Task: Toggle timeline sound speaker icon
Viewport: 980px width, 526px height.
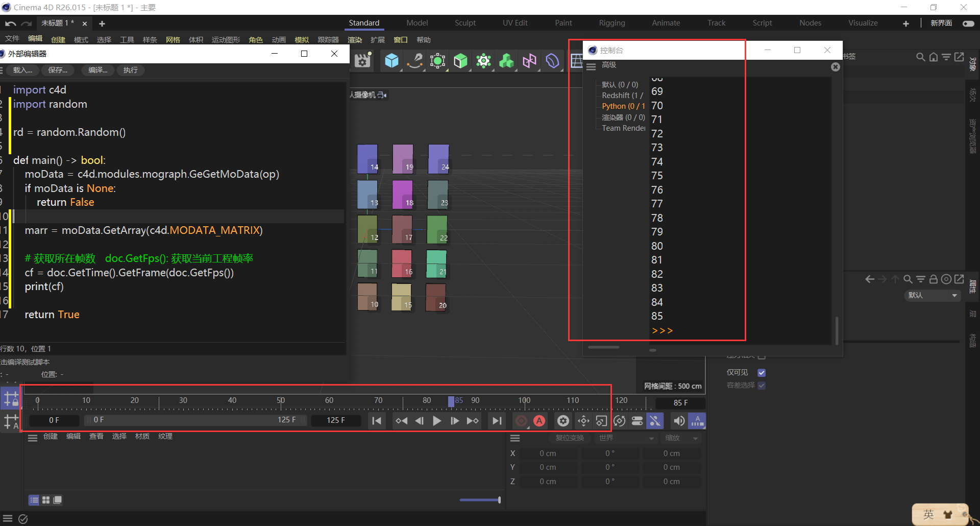Action: click(x=679, y=421)
